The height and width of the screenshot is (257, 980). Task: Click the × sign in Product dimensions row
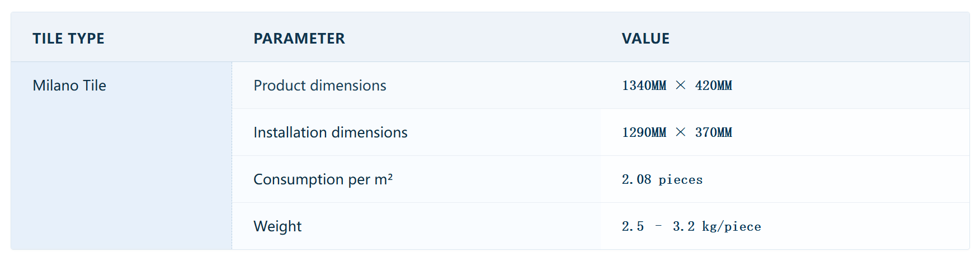tap(680, 85)
